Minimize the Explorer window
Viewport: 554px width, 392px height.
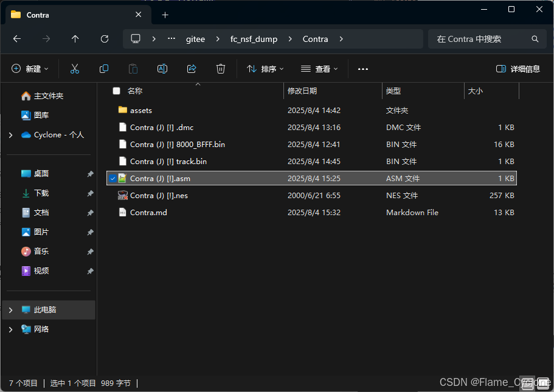point(484,10)
